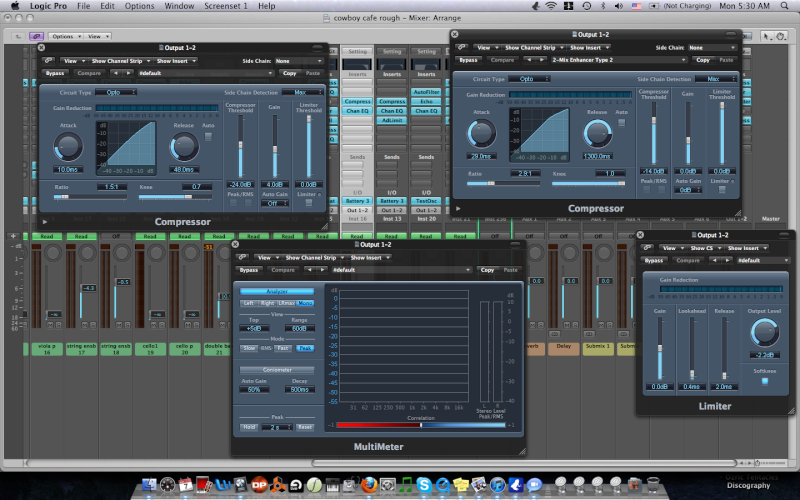The height and width of the screenshot is (500, 800).
Task: Click the link icon in the MultiMeter window
Action: 242,258
